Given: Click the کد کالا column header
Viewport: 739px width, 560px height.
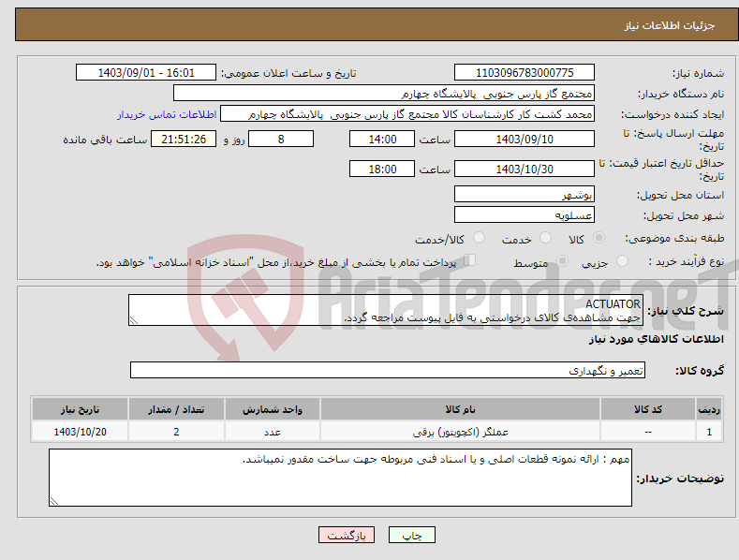Looking at the screenshot, I should coord(648,409).
